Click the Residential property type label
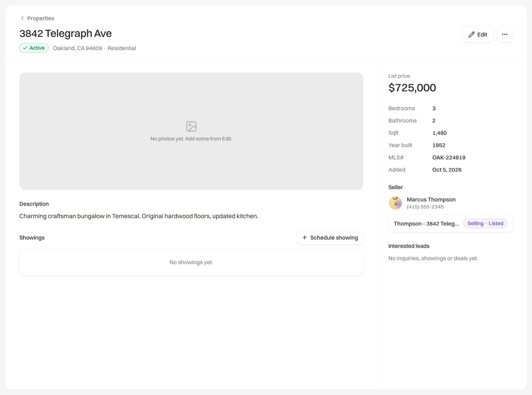 (x=122, y=48)
